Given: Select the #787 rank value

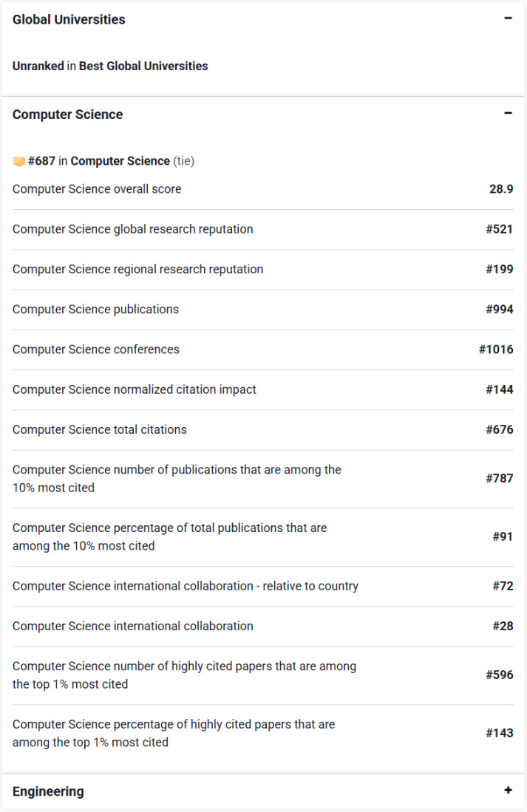Looking at the screenshot, I should click(499, 479).
